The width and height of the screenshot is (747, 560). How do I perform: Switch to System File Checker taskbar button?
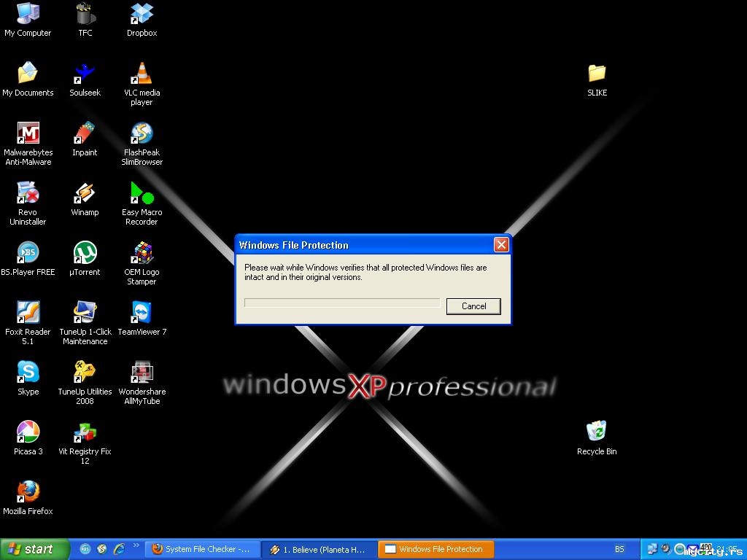[x=203, y=549]
